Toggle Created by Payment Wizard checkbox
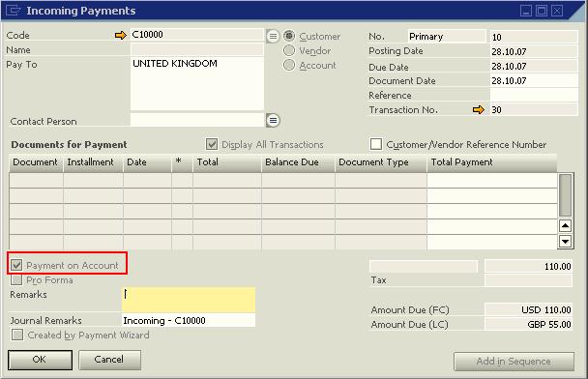588x379 pixels. click(x=17, y=335)
